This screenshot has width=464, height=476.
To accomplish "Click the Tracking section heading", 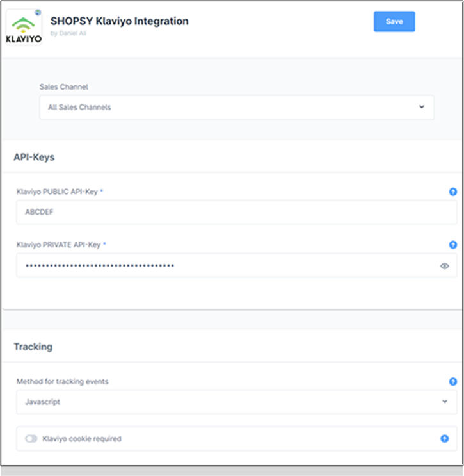I will (33, 347).
